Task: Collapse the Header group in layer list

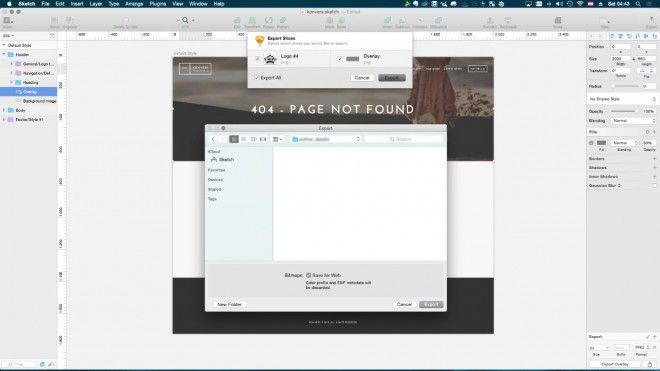Action: coord(4,55)
